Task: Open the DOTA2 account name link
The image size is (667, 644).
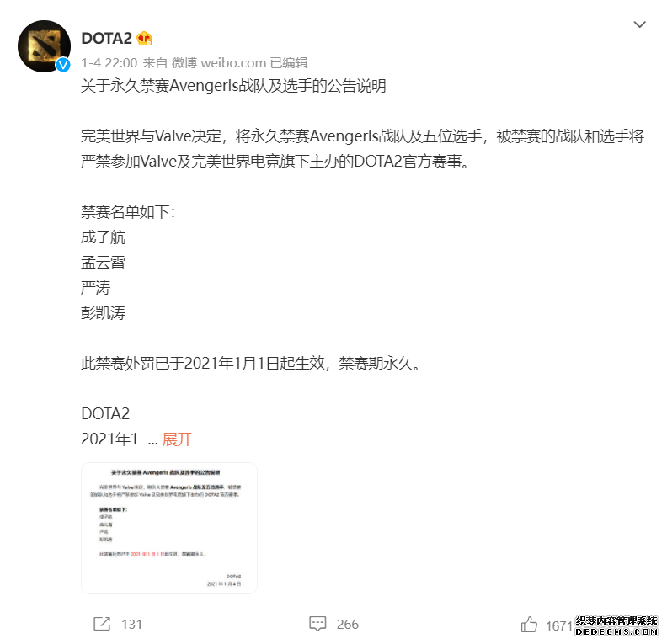Action: [107, 38]
